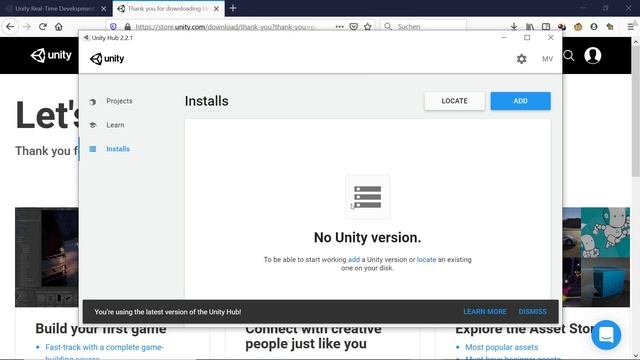Click the Suchen search field in Firefox
This screenshot has height=360, width=640.
coord(423,27)
